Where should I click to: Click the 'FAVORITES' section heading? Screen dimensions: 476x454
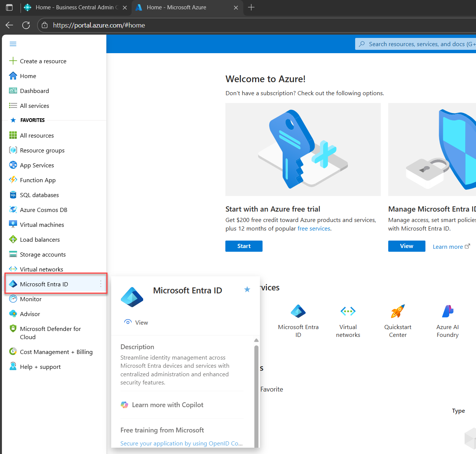pyautogui.click(x=32, y=120)
